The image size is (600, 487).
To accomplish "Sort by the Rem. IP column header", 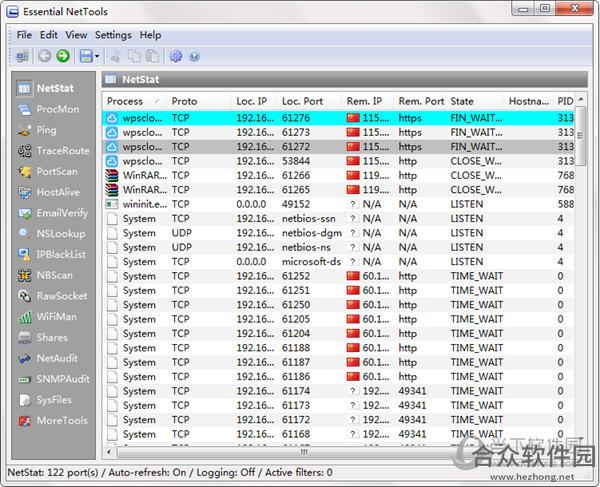I will 368,101.
